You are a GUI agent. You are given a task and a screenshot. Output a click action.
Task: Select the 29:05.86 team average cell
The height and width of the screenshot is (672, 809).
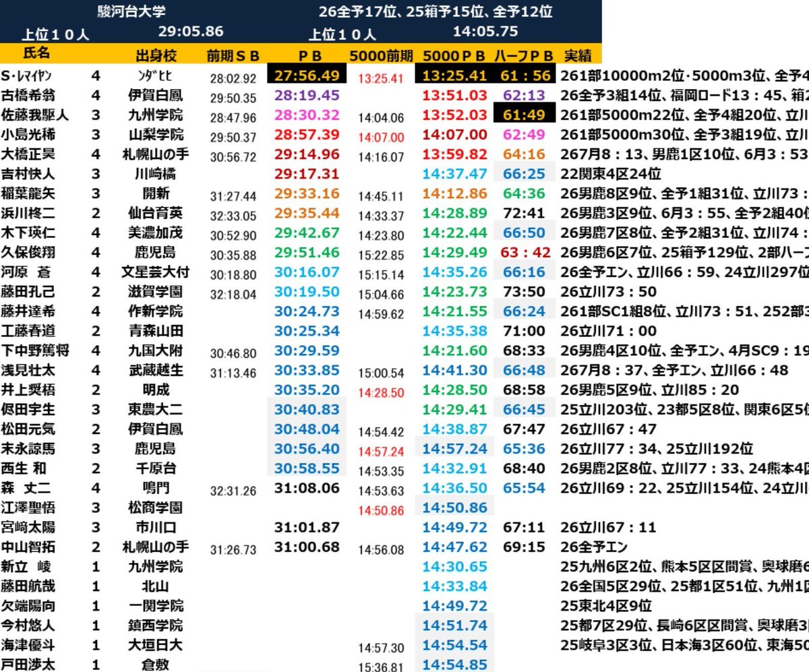pyautogui.click(x=191, y=31)
